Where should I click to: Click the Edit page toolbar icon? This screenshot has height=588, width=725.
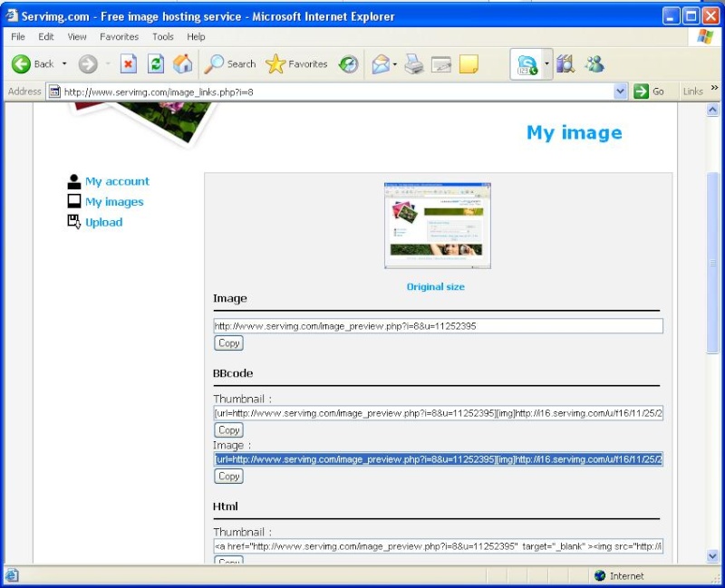click(x=441, y=64)
